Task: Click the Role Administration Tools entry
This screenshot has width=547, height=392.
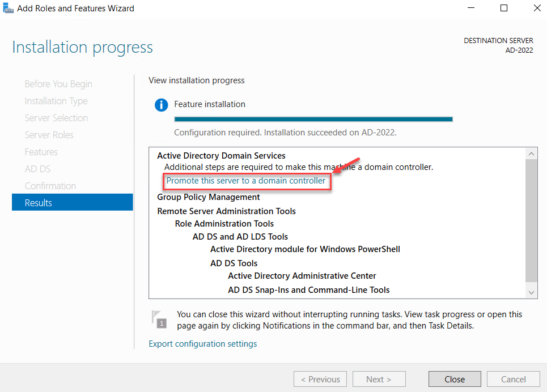Action: 224,223
